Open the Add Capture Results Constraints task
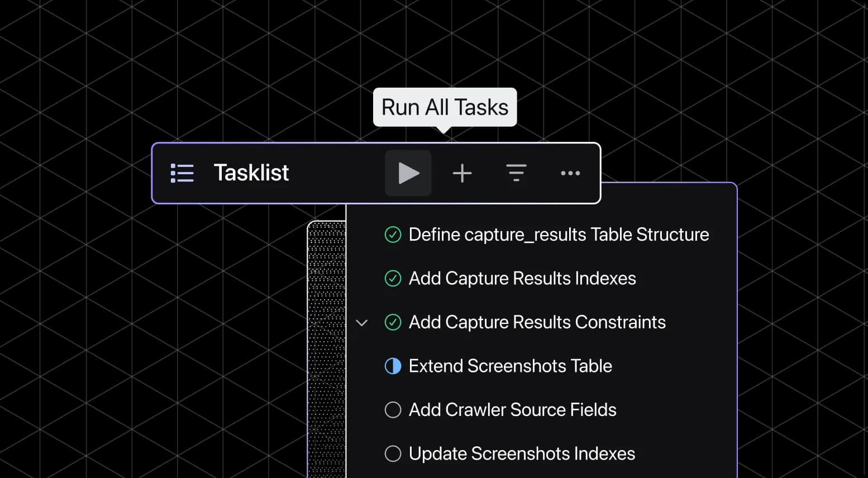The image size is (868, 478). point(537,322)
